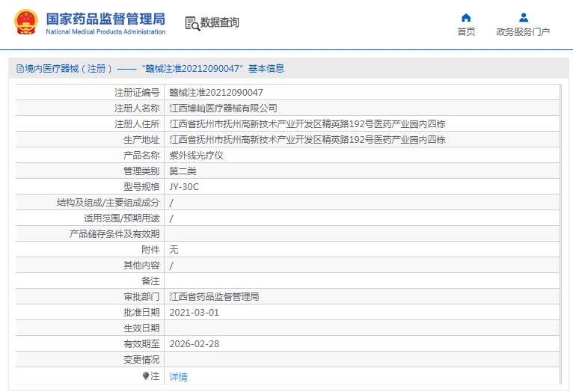Click the 数据查询 magnifier document icon
The height and width of the screenshot is (392, 573).
192,23
